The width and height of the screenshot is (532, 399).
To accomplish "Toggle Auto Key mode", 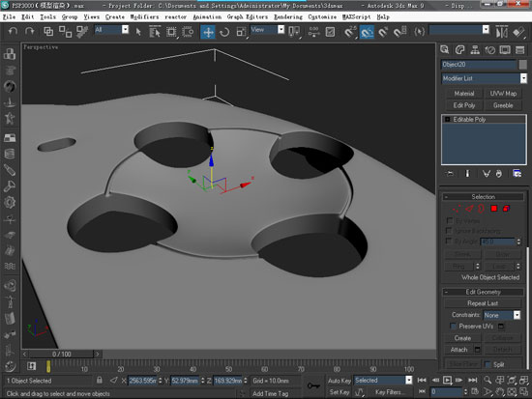I will 340,381.
